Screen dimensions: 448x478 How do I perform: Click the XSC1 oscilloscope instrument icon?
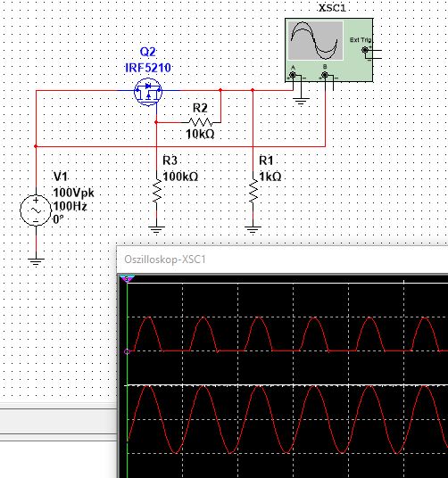click(329, 50)
